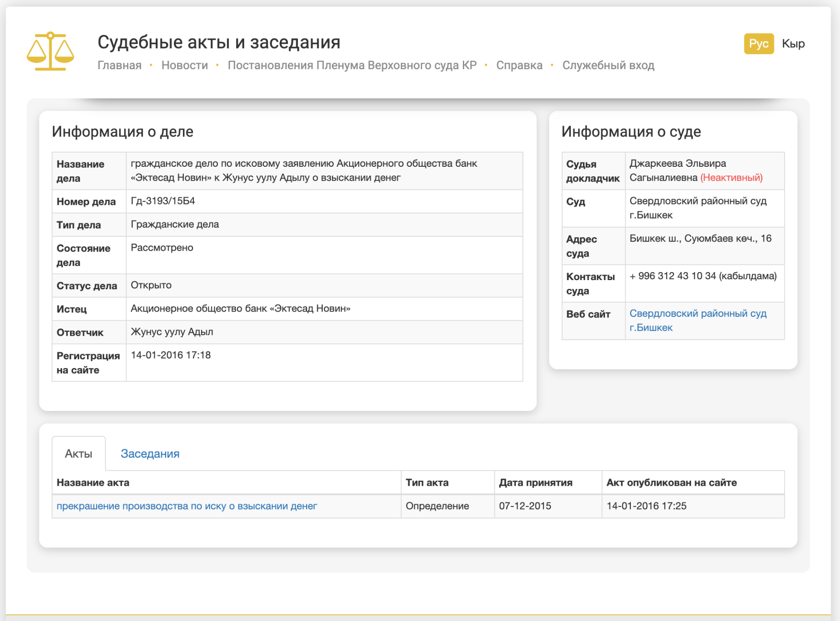The width and height of the screenshot is (840, 621).
Task: Switch language to Кыр
Action: click(x=793, y=44)
